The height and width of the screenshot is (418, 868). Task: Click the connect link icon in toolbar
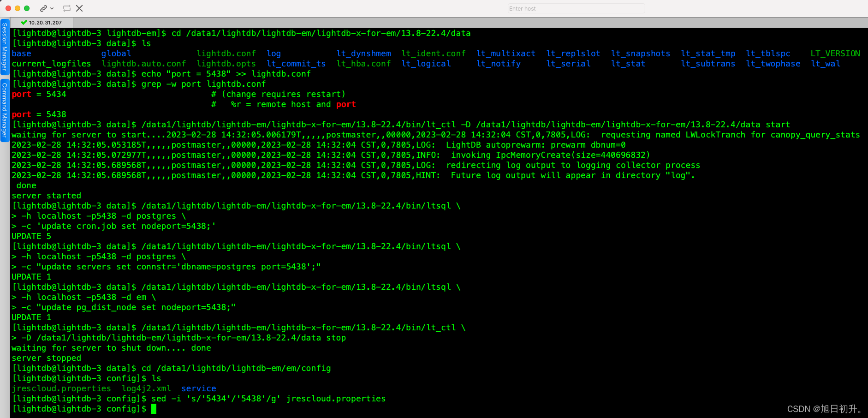[x=43, y=8]
